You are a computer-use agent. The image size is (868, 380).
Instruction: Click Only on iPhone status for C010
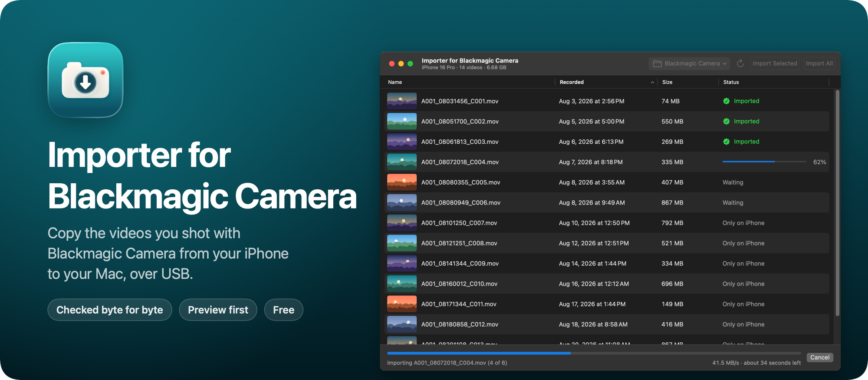pyautogui.click(x=743, y=284)
